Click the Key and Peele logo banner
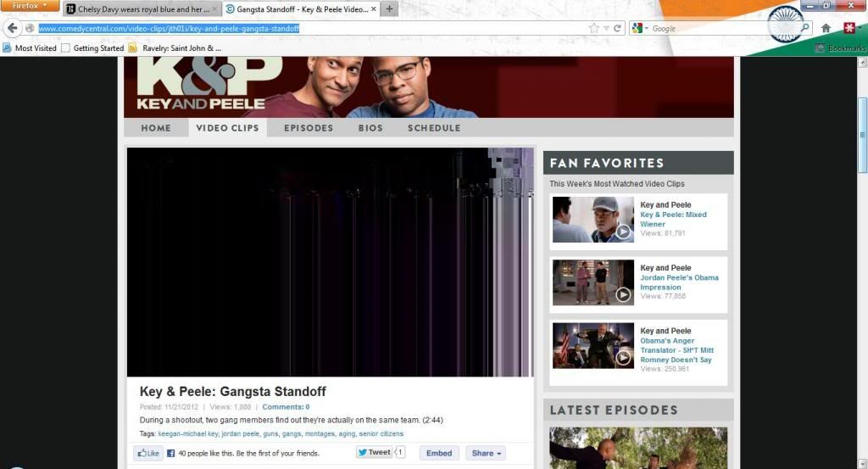 210,84
